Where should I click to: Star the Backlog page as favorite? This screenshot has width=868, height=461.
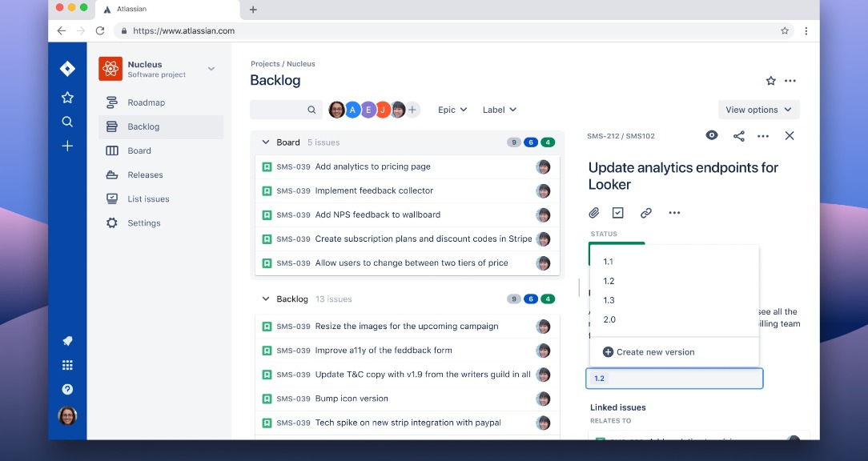[x=770, y=80]
